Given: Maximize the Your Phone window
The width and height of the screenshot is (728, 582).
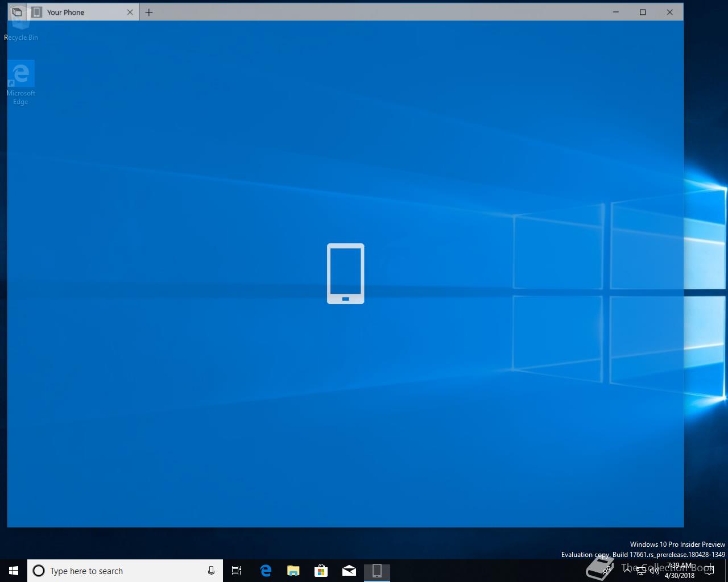Looking at the screenshot, I should click(x=643, y=12).
